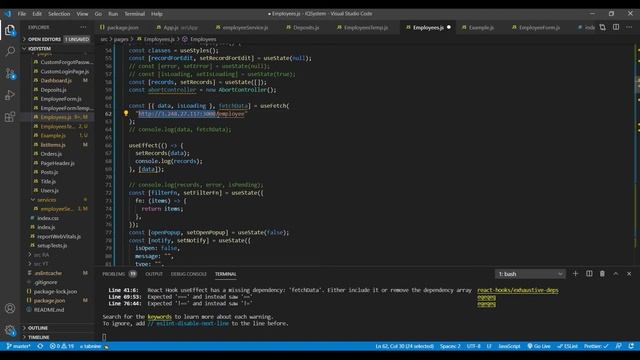Click the Explorer more actions ellipsis
Viewport: 640px width, 360px height.
[x=83, y=27]
